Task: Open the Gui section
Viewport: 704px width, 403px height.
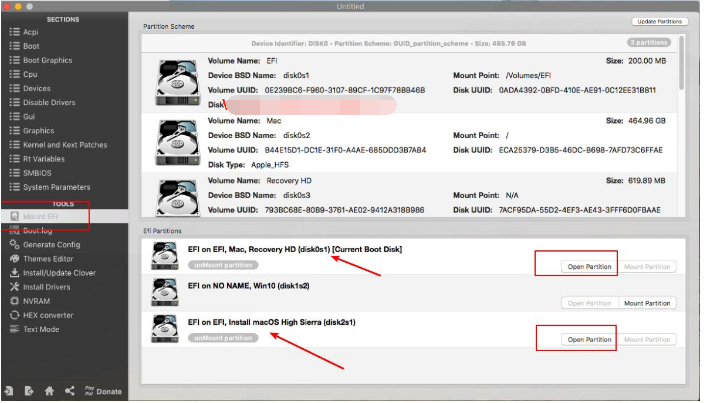Action: [x=29, y=117]
